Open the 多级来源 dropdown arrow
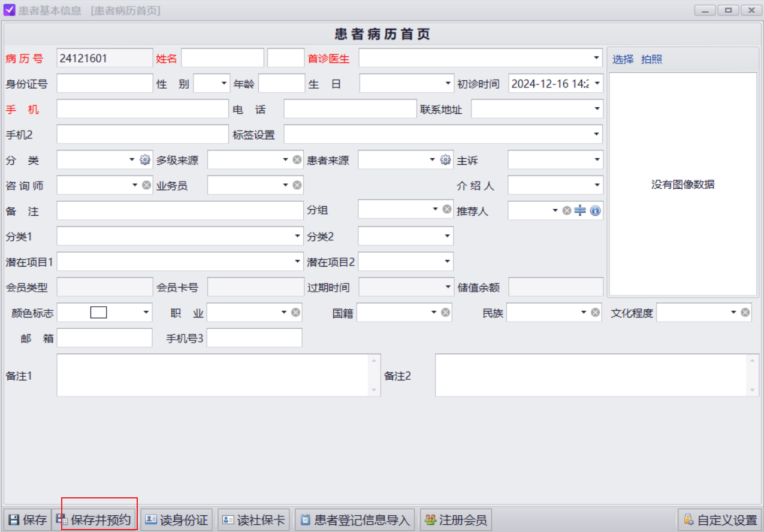The height and width of the screenshot is (532, 764). (x=285, y=160)
